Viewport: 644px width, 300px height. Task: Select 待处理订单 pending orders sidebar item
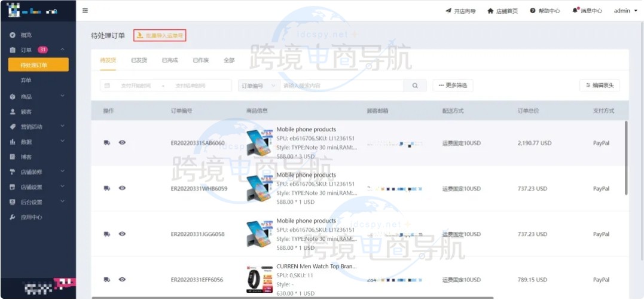point(38,65)
